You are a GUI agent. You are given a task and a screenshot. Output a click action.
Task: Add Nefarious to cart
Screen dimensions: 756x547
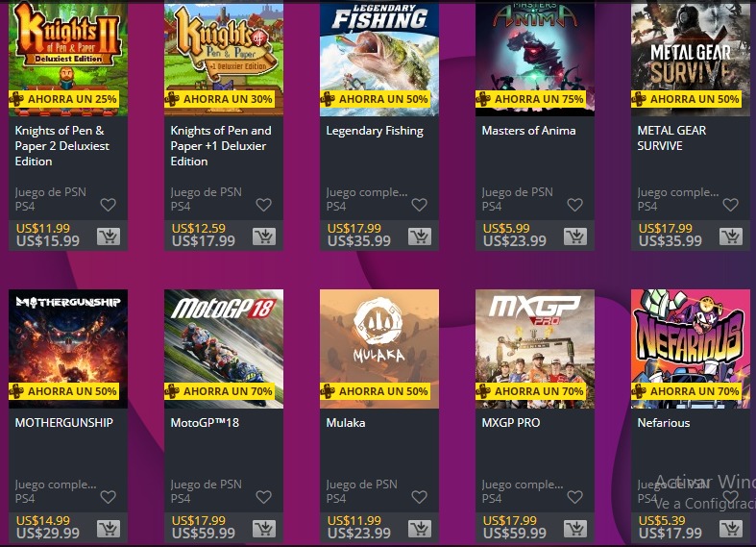coord(731,529)
